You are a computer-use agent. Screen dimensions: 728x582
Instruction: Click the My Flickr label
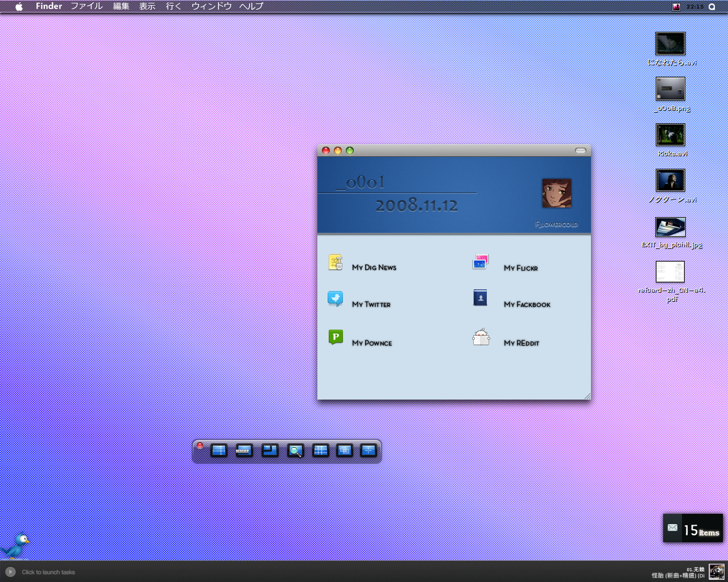tap(521, 268)
